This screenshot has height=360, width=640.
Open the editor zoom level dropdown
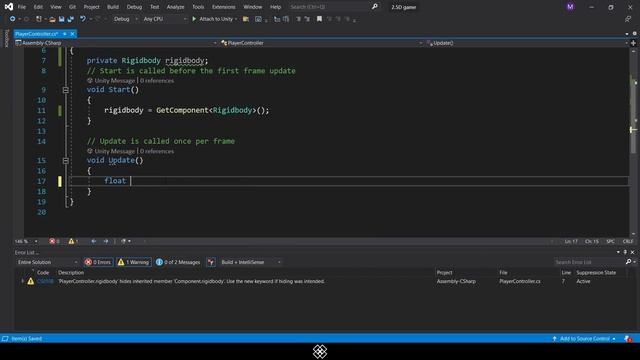pos(26,241)
